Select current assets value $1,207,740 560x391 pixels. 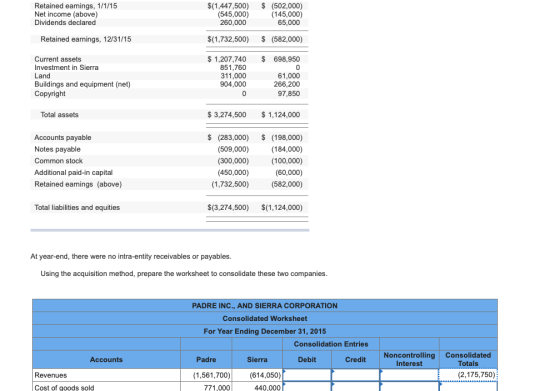[x=227, y=59]
